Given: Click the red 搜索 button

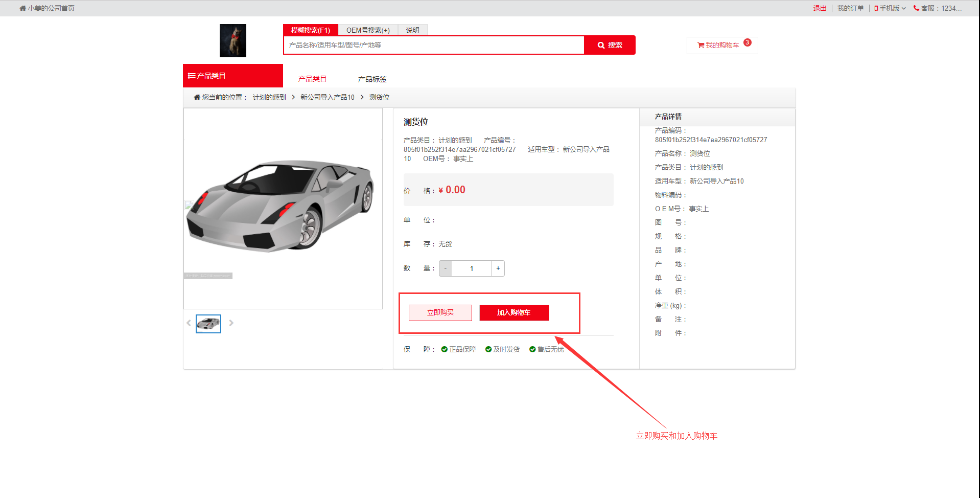Looking at the screenshot, I should point(610,45).
